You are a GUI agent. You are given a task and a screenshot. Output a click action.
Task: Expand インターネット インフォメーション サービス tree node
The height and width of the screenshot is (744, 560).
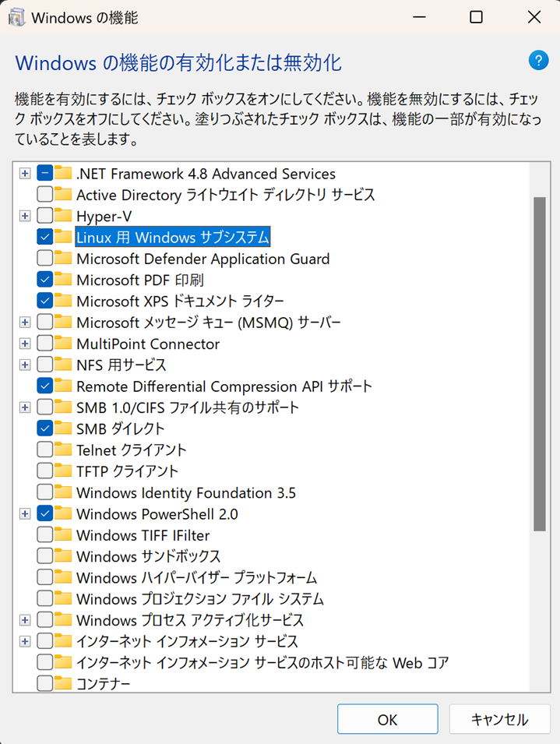(x=25, y=641)
